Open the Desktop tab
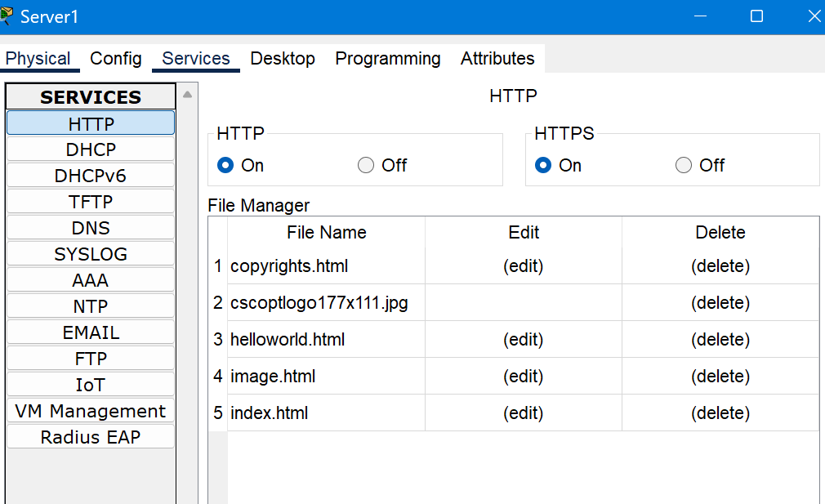Viewport: 825px width, 504px height. [x=283, y=58]
